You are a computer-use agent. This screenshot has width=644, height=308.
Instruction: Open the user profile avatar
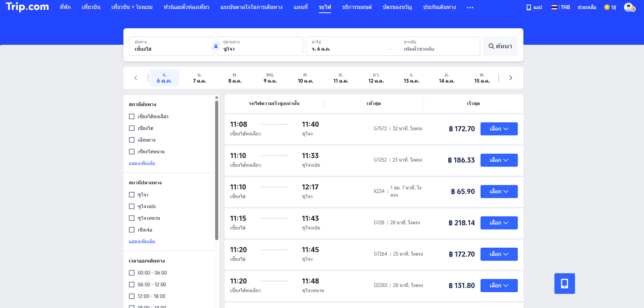629,7
